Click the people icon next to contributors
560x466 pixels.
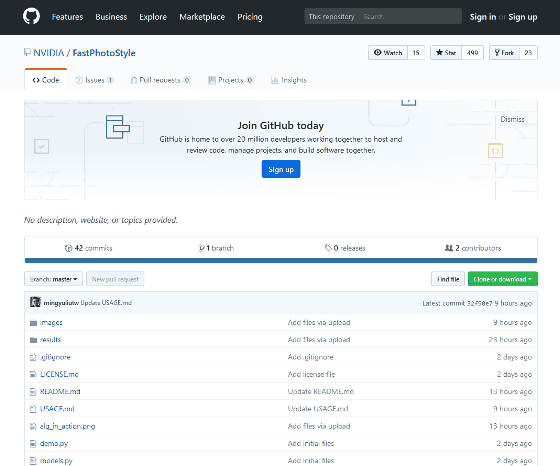click(x=449, y=247)
